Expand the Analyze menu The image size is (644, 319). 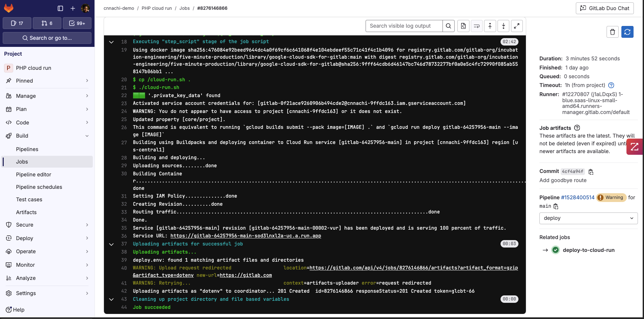(47, 278)
